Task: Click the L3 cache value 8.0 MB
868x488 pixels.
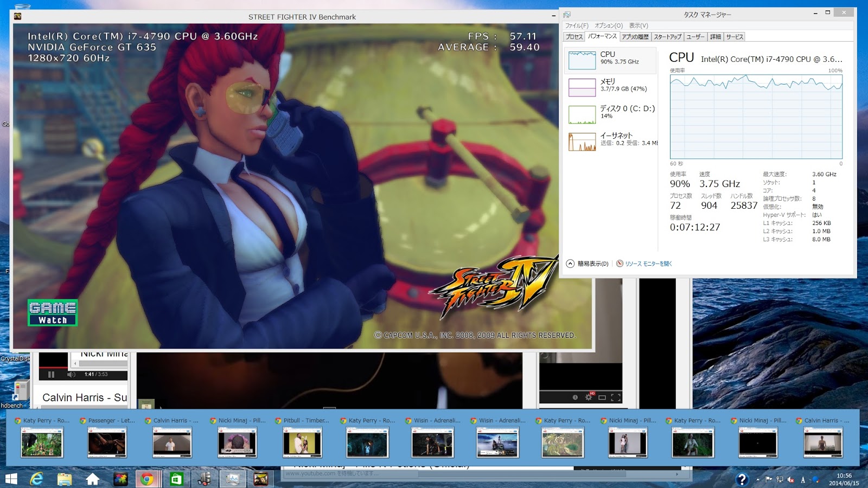Action: 821,239
